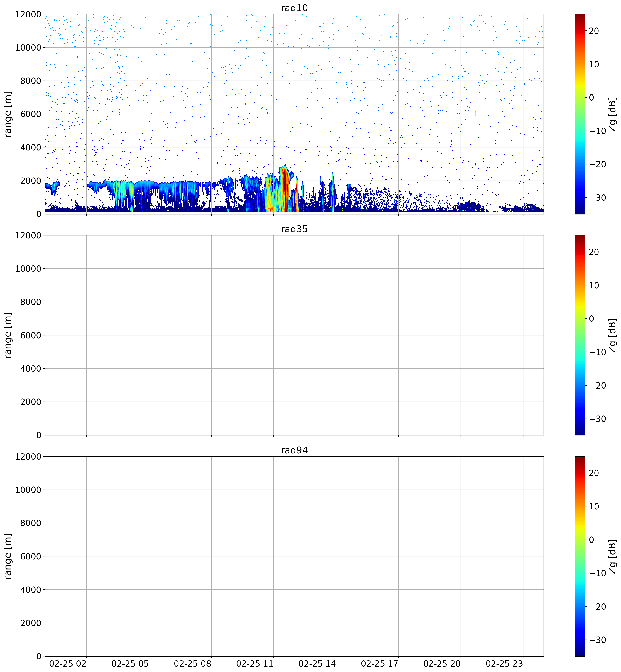The image size is (621, 672).
Task: Click the Zg [dB] label of rad35 colorbar
Action: point(613,335)
